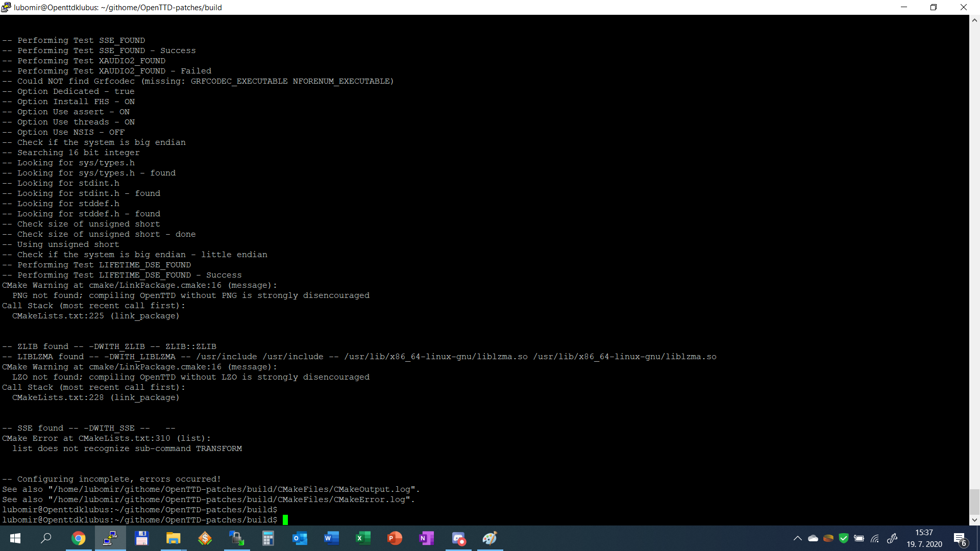The height and width of the screenshot is (551, 980).
Task: Click the terminal scrollbar thumb
Action: tap(974, 502)
